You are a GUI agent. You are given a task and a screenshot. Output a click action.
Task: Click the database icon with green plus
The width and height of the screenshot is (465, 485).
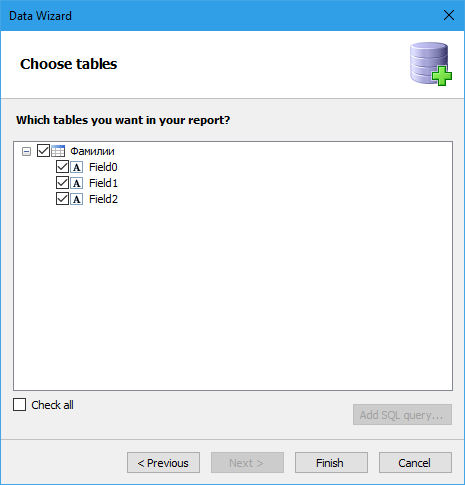tap(431, 64)
